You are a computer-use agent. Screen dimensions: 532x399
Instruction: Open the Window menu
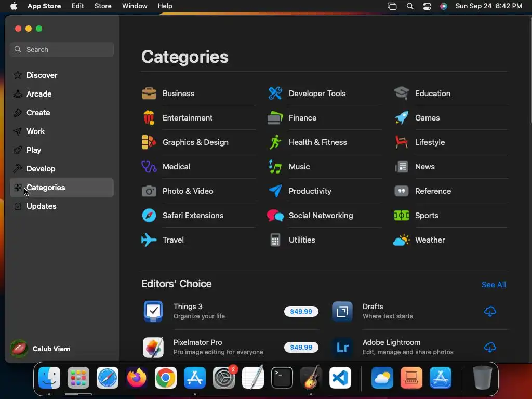tap(135, 6)
